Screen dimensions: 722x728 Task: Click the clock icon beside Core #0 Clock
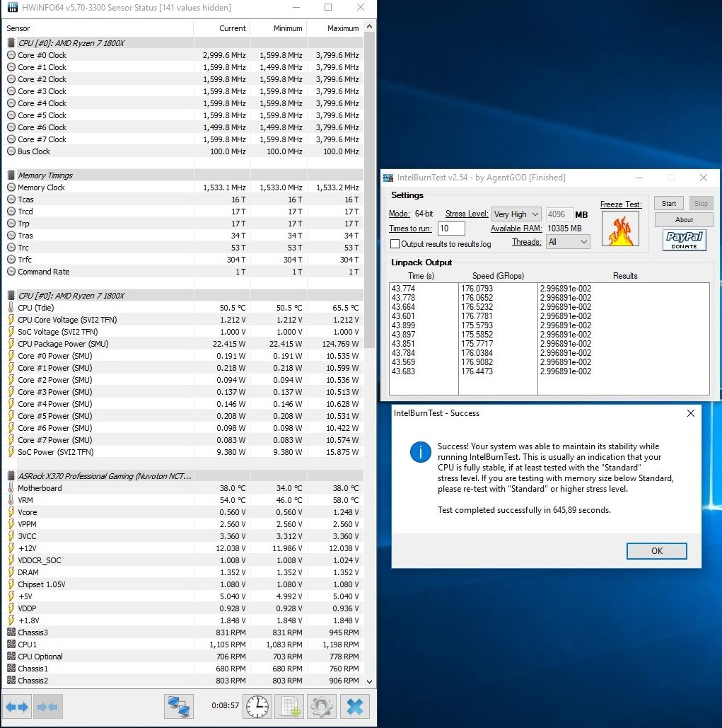click(x=11, y=54)
